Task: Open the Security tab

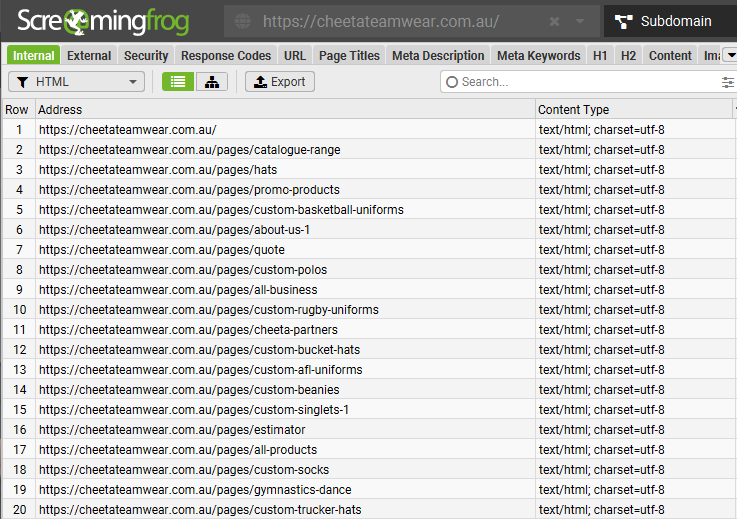Action: (146, 55)
